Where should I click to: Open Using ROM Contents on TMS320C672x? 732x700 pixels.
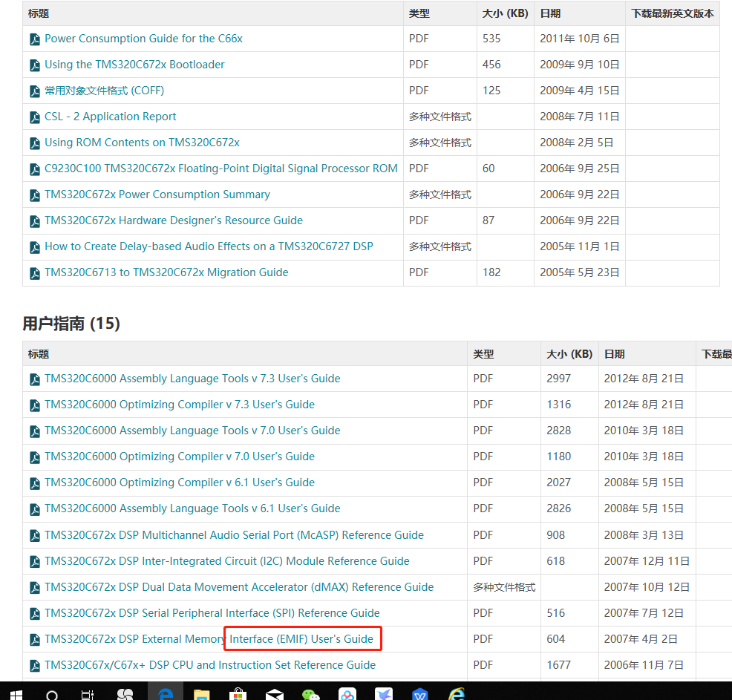(x=142, y=143)
